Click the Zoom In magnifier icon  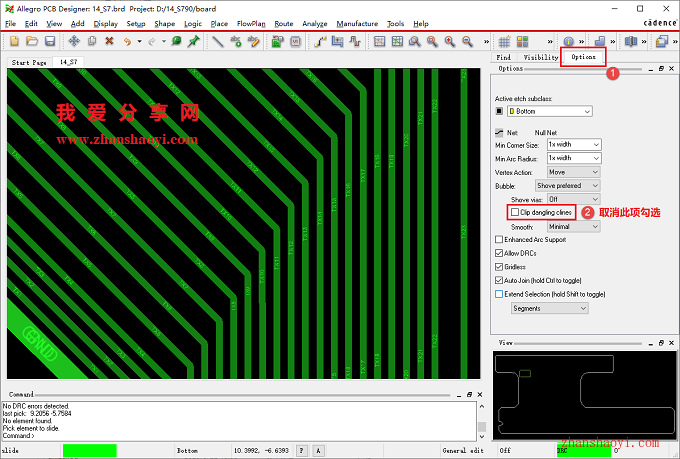(x=450, y=41)
